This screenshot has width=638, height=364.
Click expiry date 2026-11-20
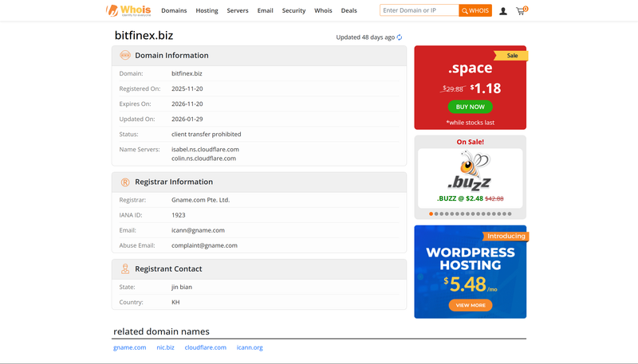(187, 104)
